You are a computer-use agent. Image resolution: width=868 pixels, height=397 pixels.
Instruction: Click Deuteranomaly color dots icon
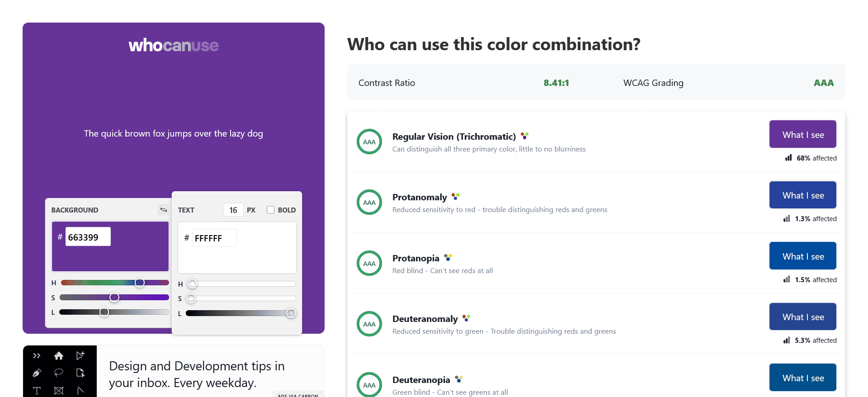[x=466, y=318]
